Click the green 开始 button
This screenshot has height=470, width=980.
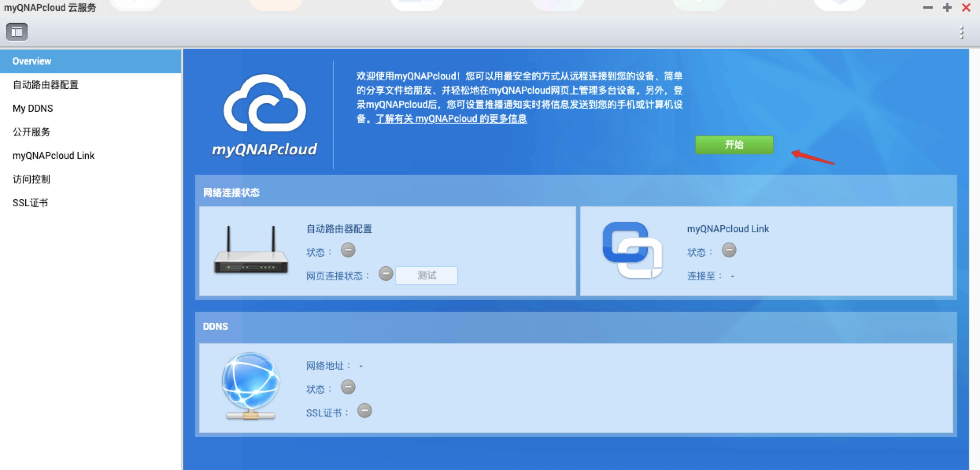(x=734, y=145)
